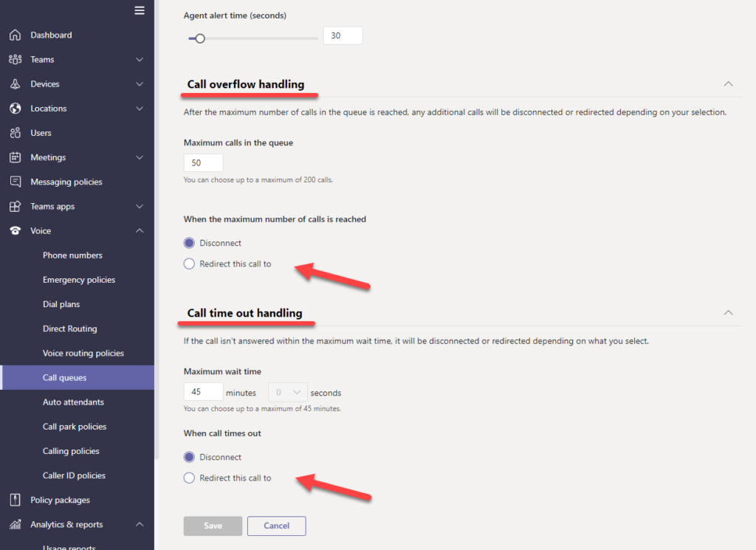
Task: Open Auto attendants
Action: 73,402
